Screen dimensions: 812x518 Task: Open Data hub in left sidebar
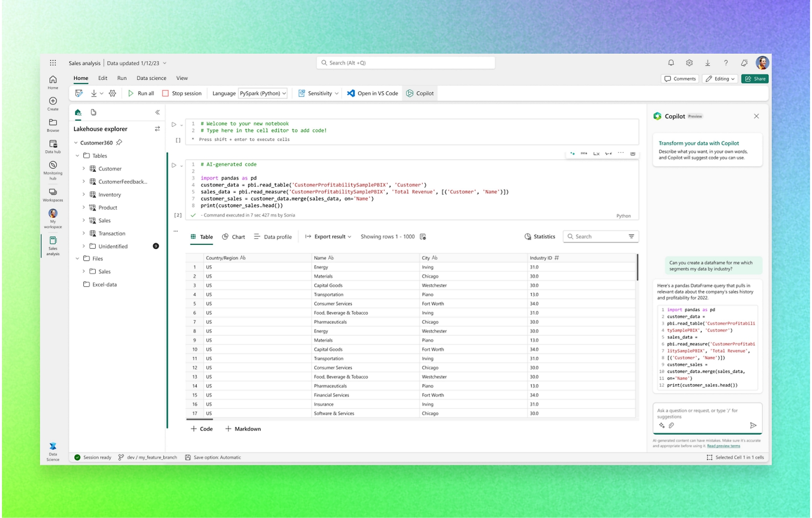(53, 146)
